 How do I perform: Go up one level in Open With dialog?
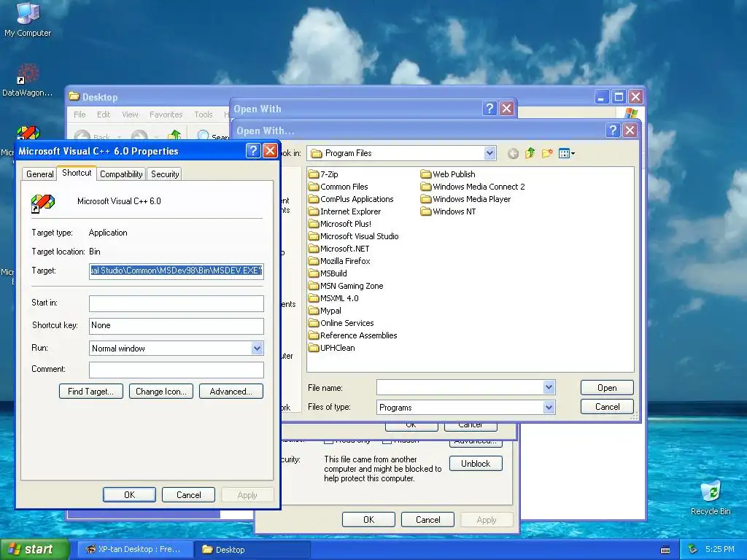click(x=530, y=153)
